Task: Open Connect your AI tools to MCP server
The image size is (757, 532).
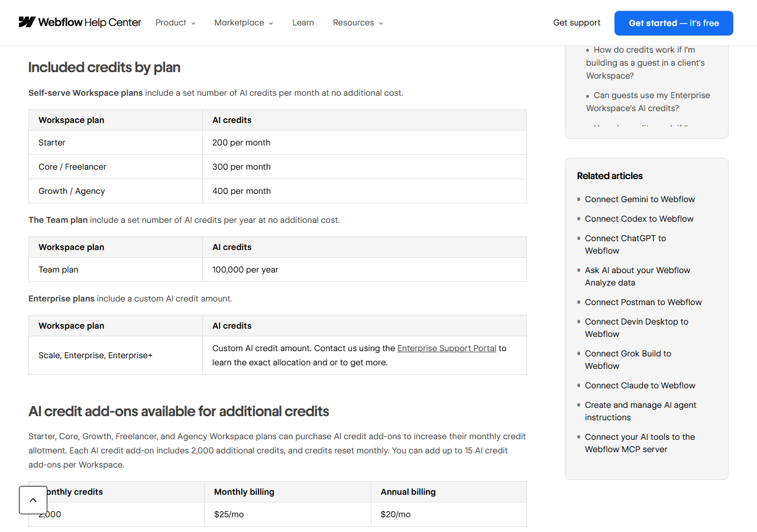Action: pyautogui.click(x=640, y=443)
